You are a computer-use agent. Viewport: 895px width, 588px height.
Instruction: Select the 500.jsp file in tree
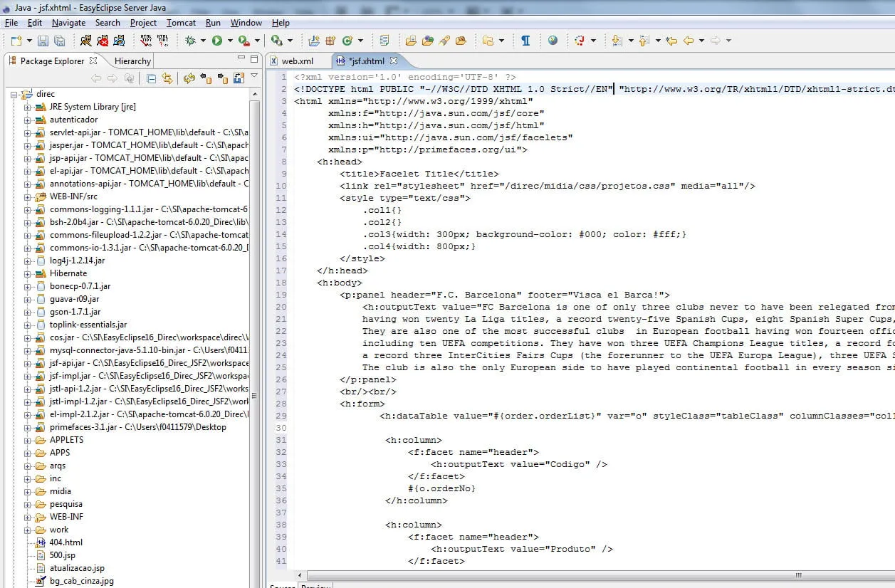coord(62,555)
